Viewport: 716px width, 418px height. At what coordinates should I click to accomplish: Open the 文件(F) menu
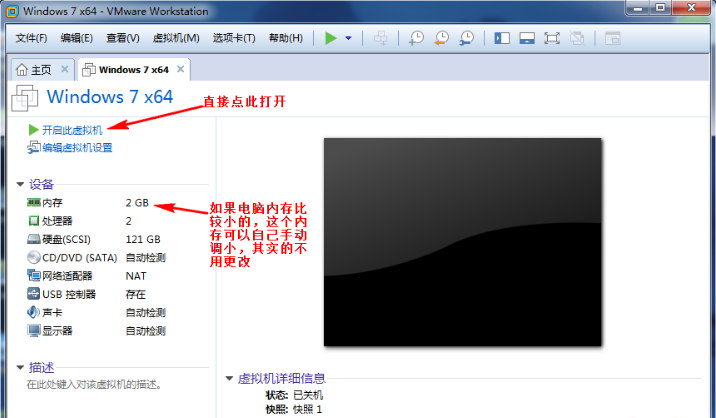click(x=31, y=38)
